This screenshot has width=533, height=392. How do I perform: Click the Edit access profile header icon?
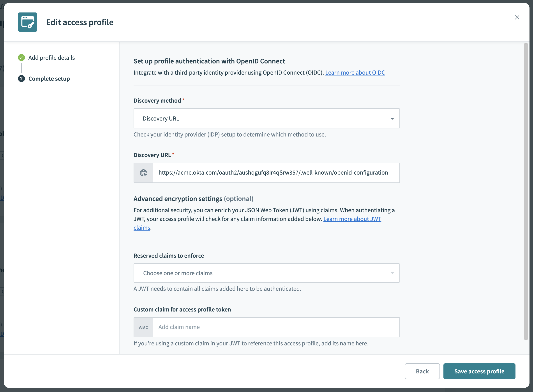(x=27, y=22)
